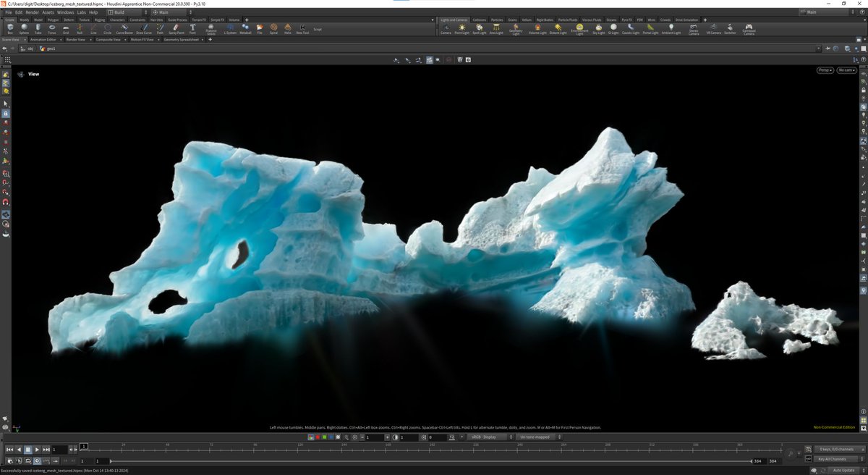Select the Draw Curve tool
Image resolution: width=868 pixels, height=475 pixels.
[x=143, y=29]
